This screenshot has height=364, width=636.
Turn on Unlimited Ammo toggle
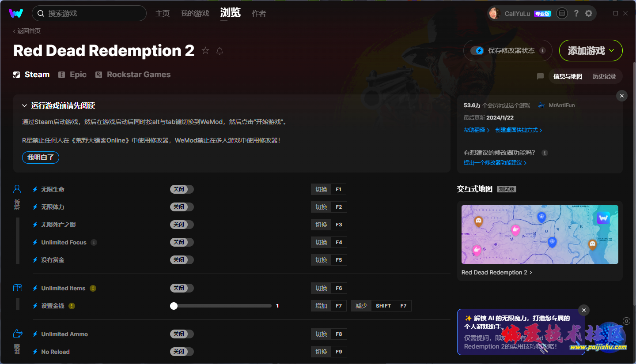182,334
